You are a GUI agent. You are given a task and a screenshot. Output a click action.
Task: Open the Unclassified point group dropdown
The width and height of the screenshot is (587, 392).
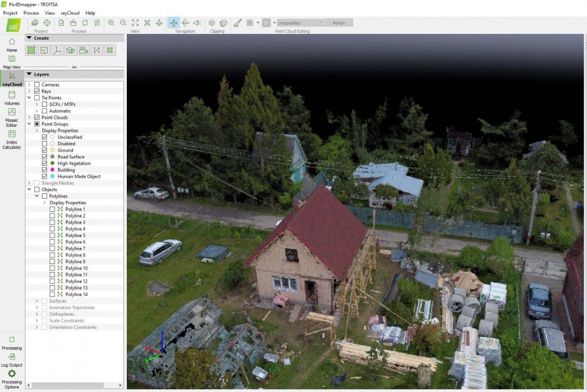tap(300, 23)
